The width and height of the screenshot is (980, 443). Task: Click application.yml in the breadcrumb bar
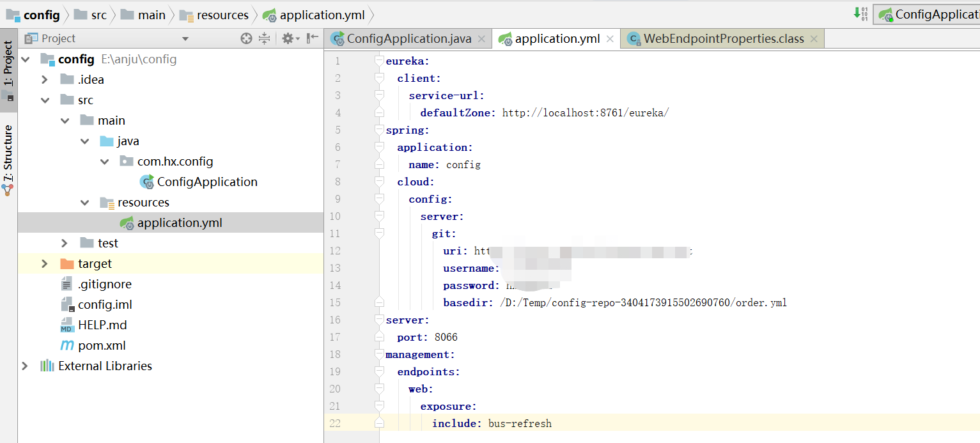tap(322, 15)
